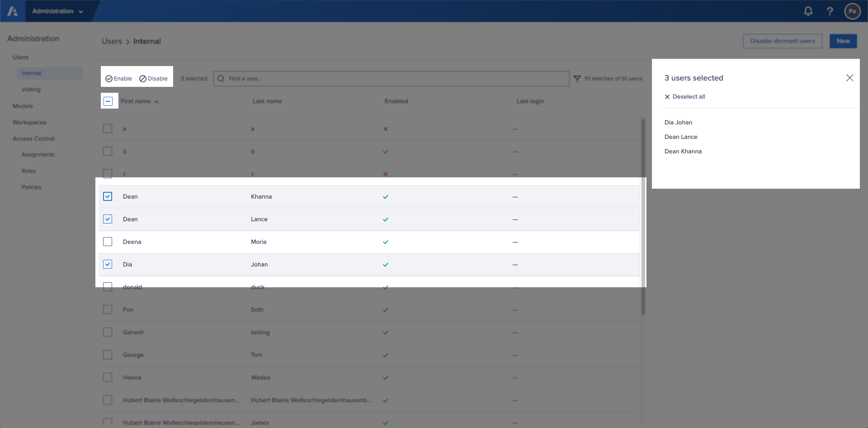Viewport: 868px width, 428px height.
Task: Switch to Visiting users in the sidebar
Action: point(31,89)
